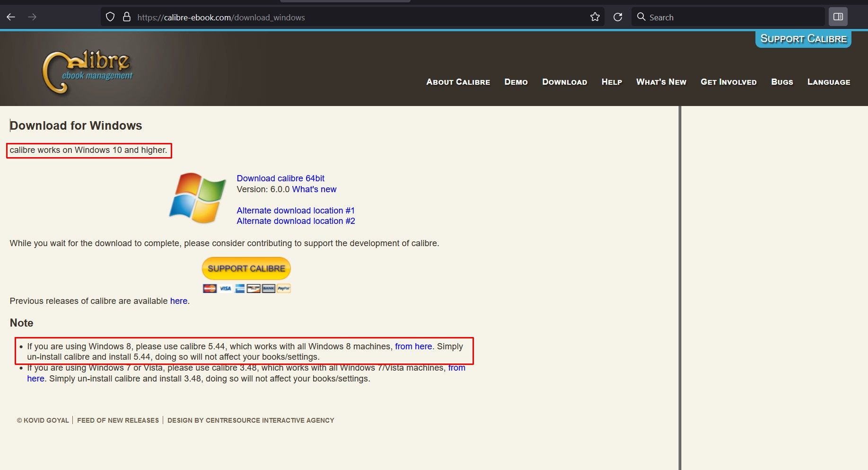Click the 'Note' heading
Viewport: 868px width, 470px height.
pos(22,323)
